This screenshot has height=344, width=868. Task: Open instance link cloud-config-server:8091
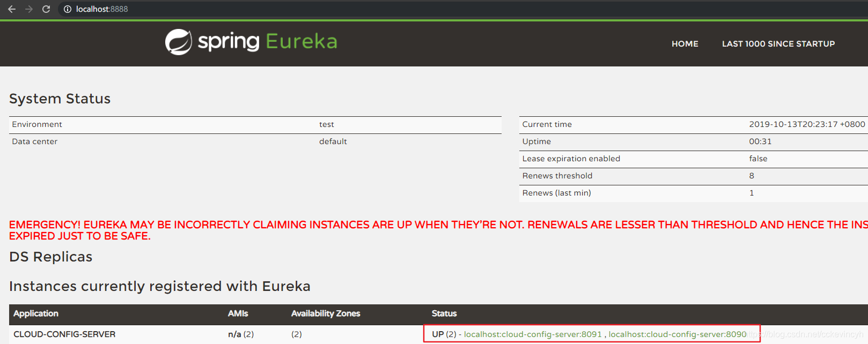533,334
